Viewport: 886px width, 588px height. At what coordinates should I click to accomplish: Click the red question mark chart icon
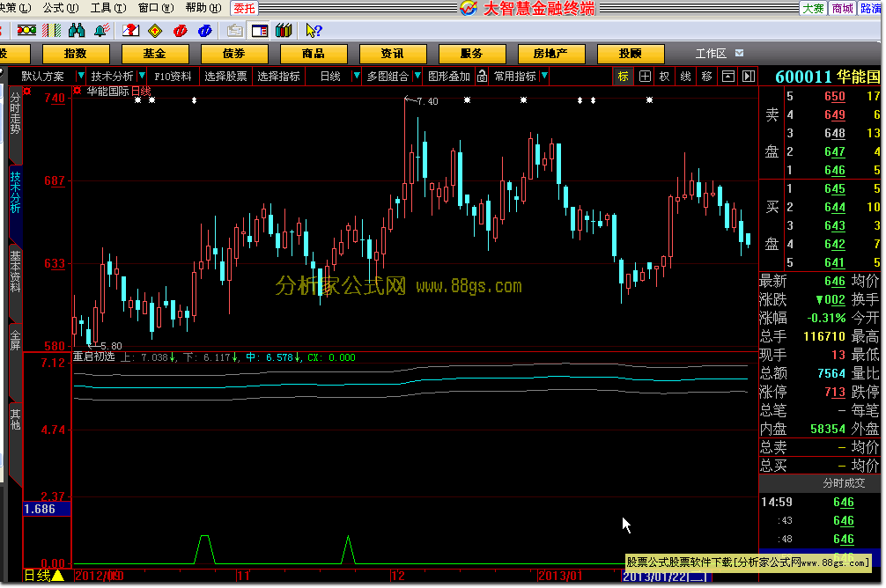130,31
